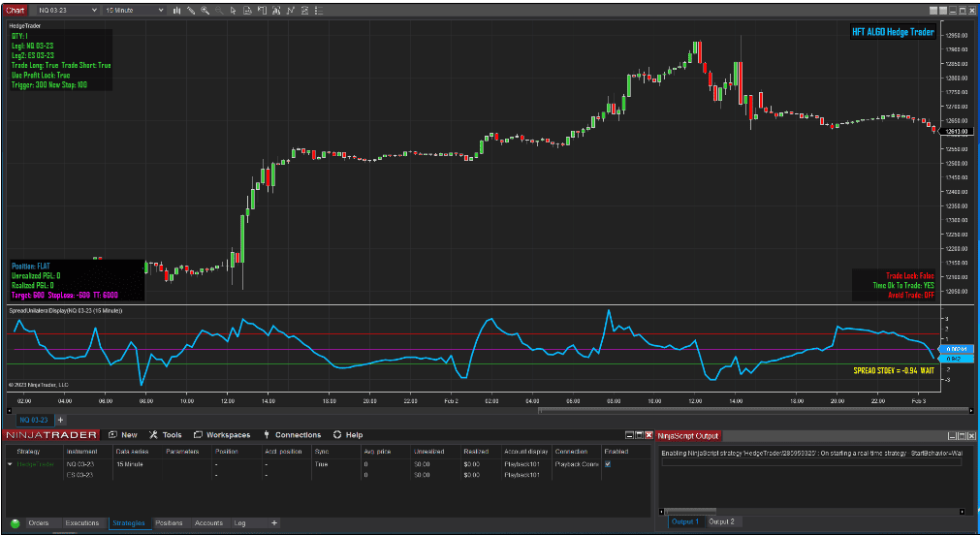Click the green connection status indicator
This screenshot has width=980, height=535.
pyautogui.click(x=14, y=523)
